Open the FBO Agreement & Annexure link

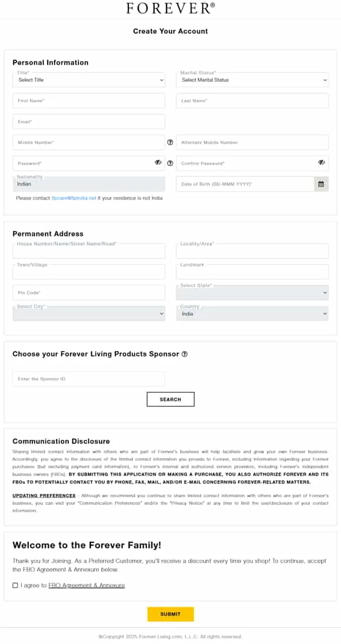click(x=86, y=585)
